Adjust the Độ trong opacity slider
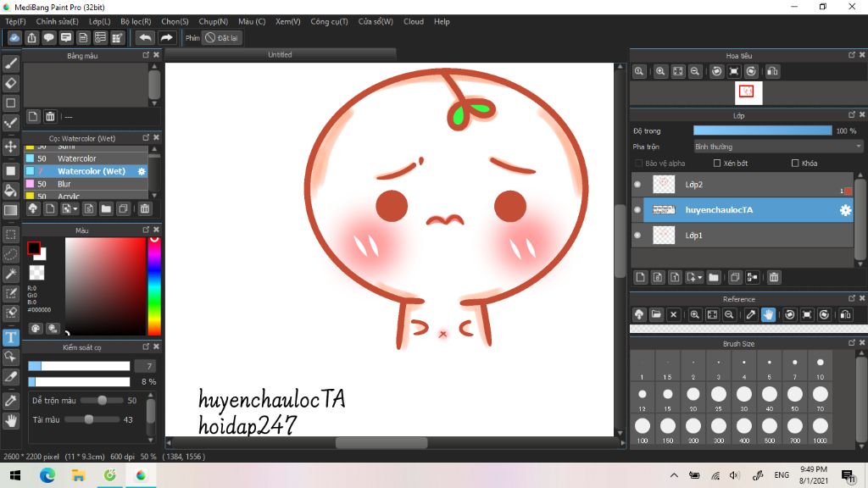This screenshot has height=488, width=868. point(762,130)
